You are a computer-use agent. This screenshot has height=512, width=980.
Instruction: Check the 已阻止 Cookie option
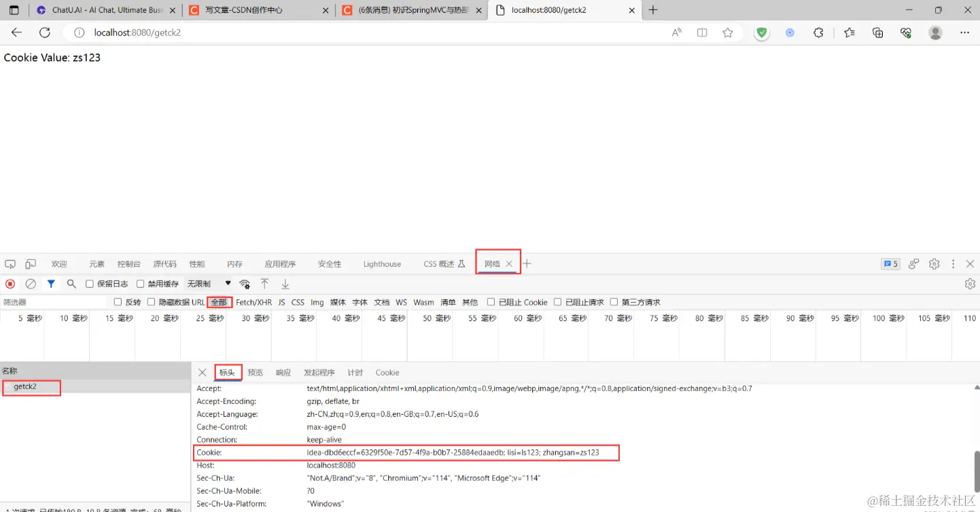pyautogui.click(x=491, y=302)
